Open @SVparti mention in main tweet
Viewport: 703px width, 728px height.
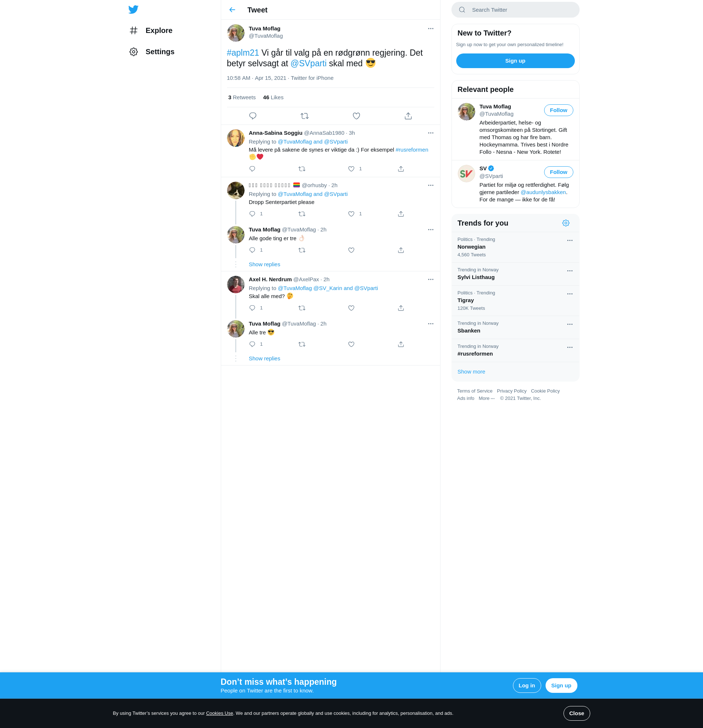click(308, 63)
